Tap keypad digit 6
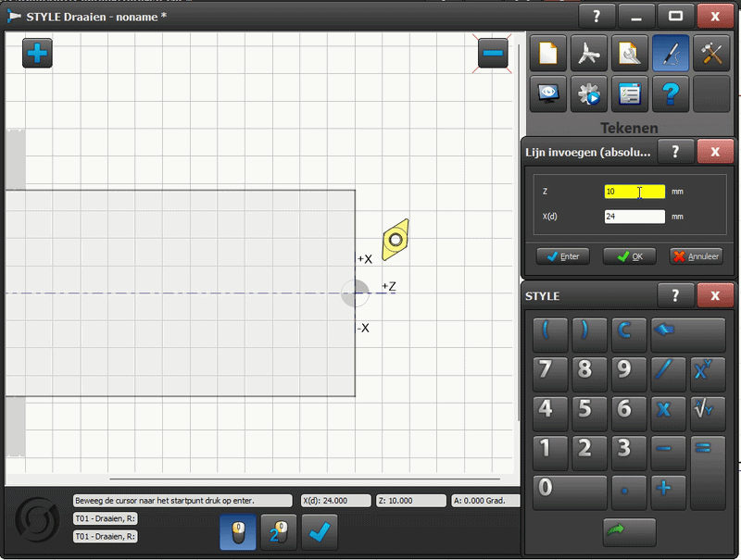Image resolution: width=741 pixels, height=560 pixels. point(629,414)
